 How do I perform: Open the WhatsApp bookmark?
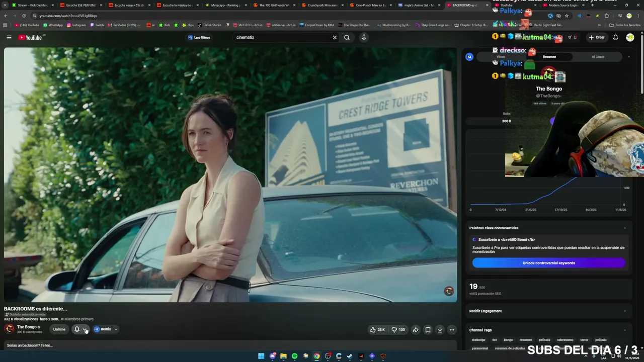tap(53, 25)
